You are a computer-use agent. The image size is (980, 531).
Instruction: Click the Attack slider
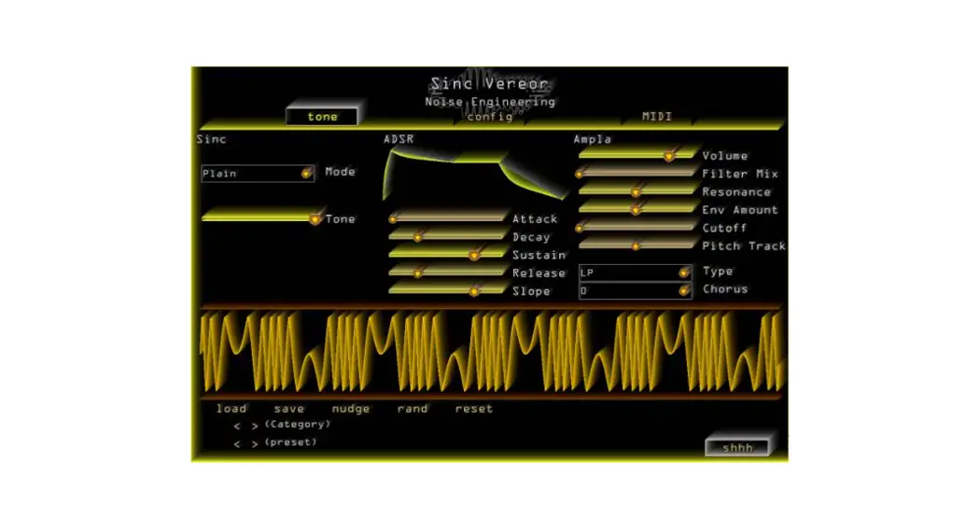tap(448, 218)
